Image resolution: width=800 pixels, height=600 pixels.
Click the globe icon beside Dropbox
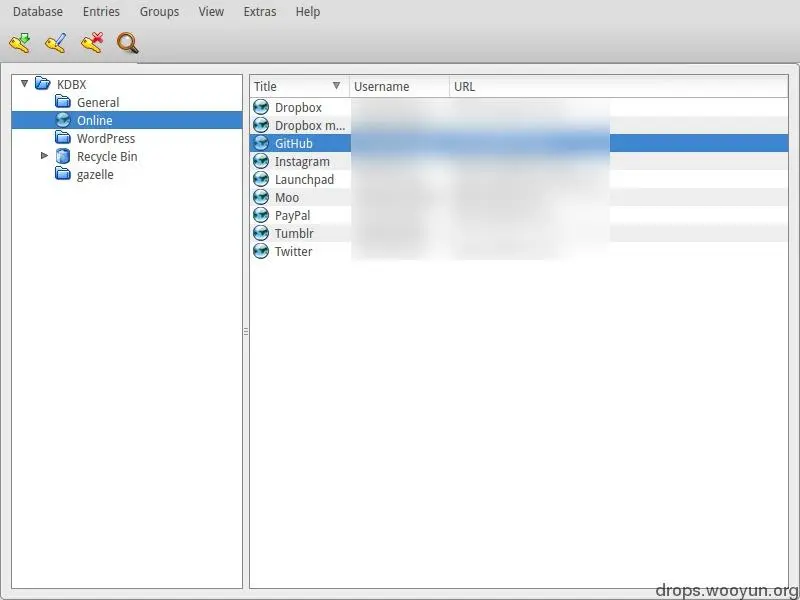coord(261,107)
